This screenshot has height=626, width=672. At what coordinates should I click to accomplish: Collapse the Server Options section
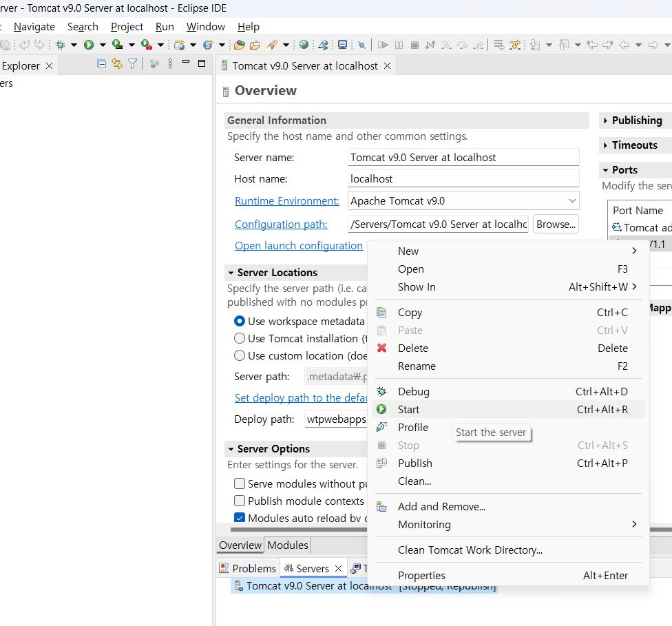coord(231,449)
